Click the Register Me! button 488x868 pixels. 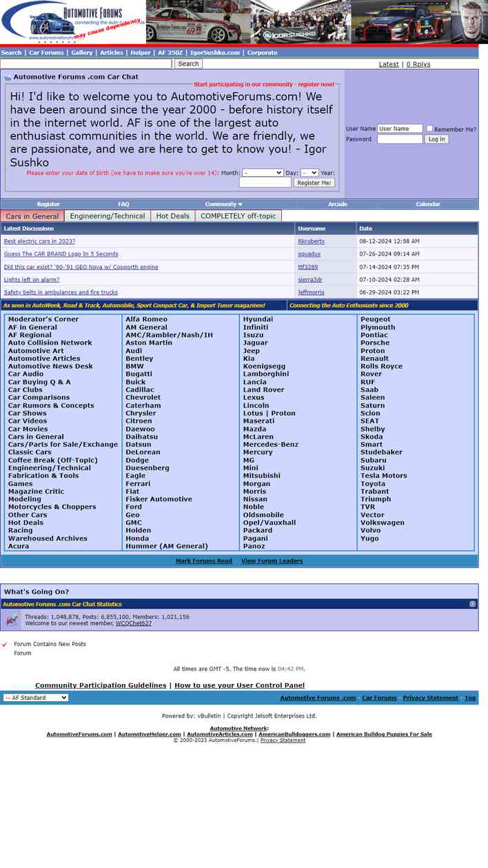(314, 183)
